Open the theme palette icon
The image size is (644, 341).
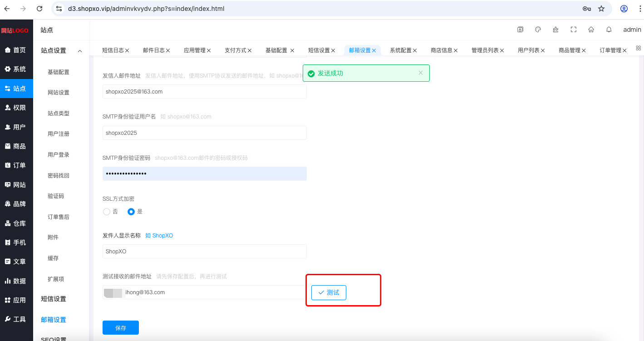click(538, 30)
